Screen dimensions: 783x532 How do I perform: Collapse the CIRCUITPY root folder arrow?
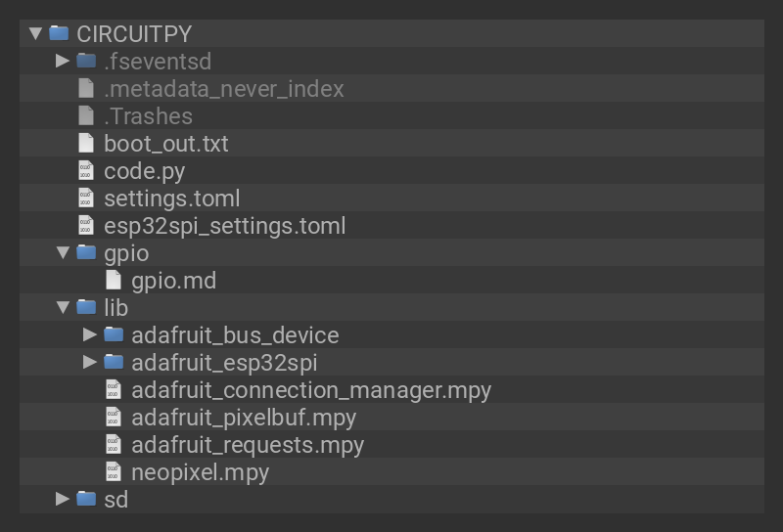pos(35,34)
